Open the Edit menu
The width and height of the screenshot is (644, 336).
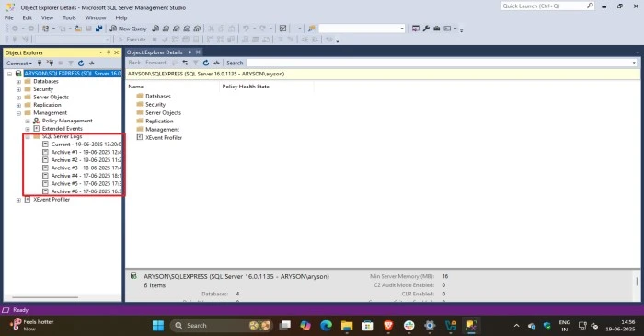(x=27, y=17)
